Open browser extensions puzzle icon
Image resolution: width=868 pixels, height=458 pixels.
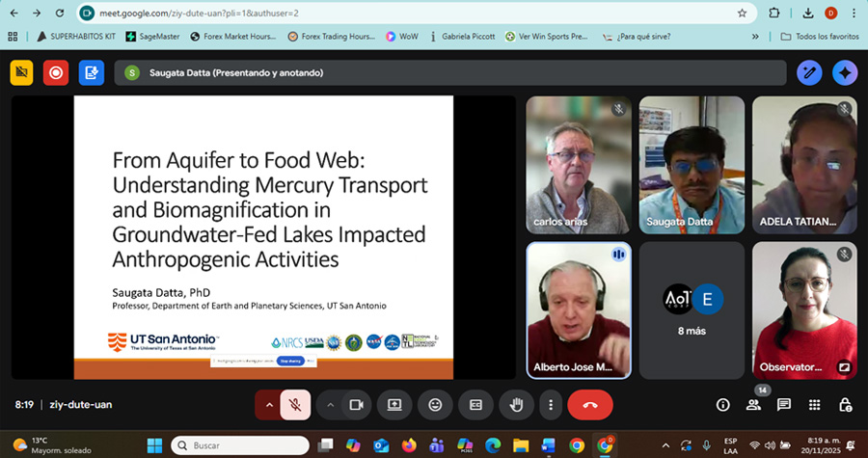tap(773, 13)
